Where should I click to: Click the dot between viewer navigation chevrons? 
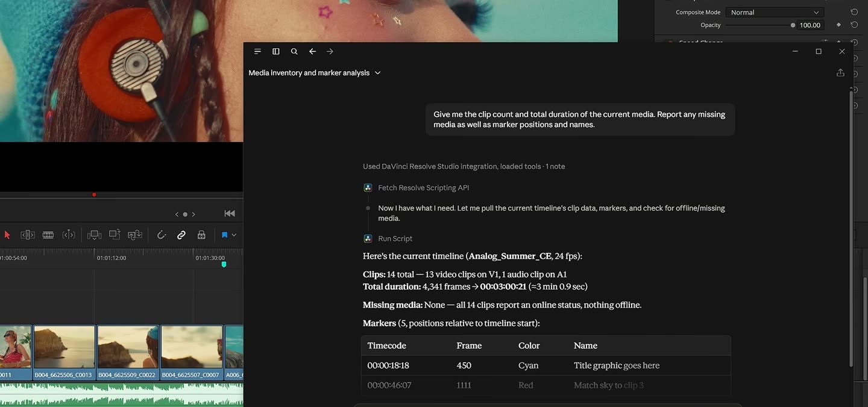185,214
